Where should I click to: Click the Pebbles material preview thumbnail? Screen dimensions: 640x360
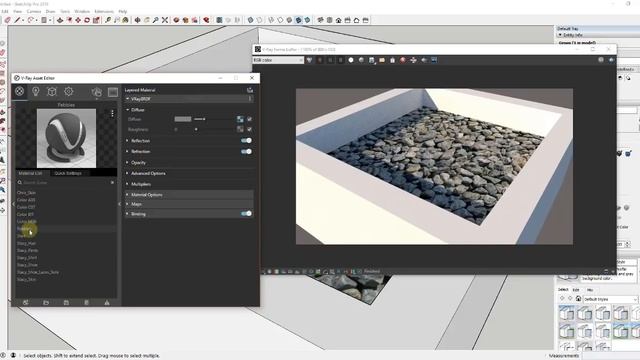click(67, 138)
